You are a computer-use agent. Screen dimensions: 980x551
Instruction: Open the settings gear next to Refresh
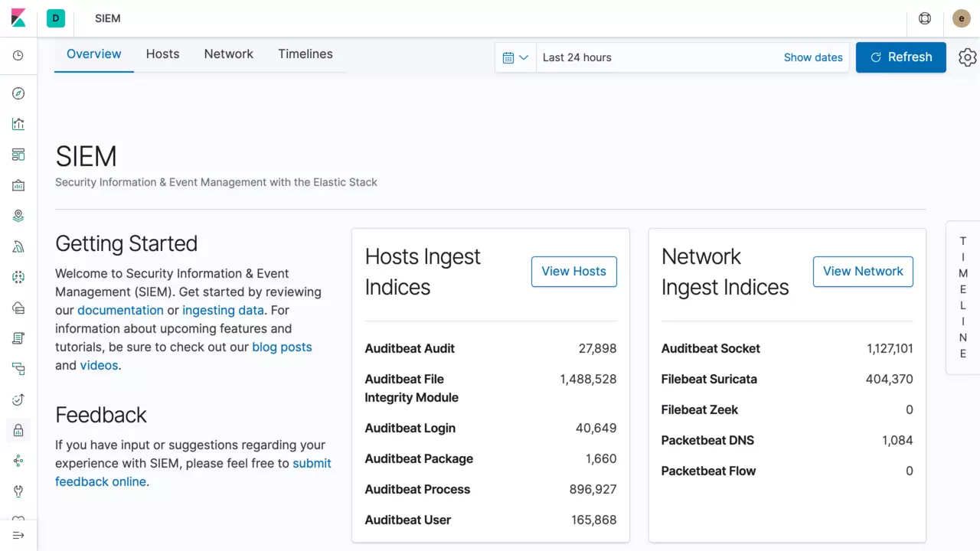pyautogui.click(x=968, y=57)
